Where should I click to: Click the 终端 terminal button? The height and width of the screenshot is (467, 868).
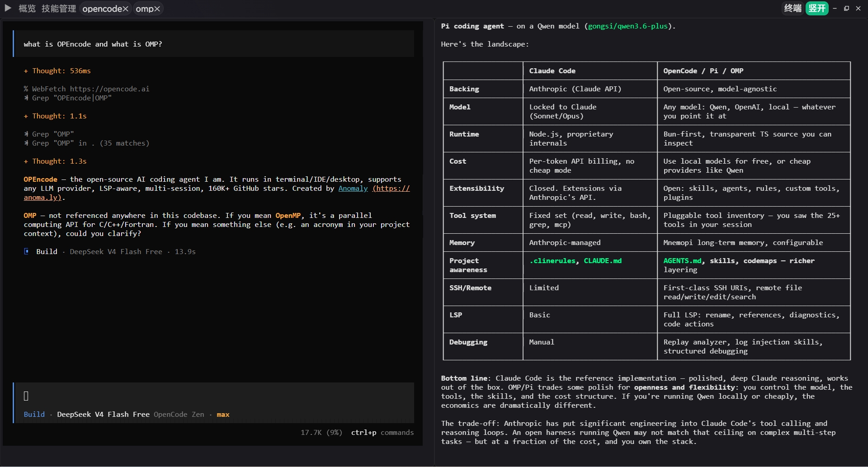(793, 8)
